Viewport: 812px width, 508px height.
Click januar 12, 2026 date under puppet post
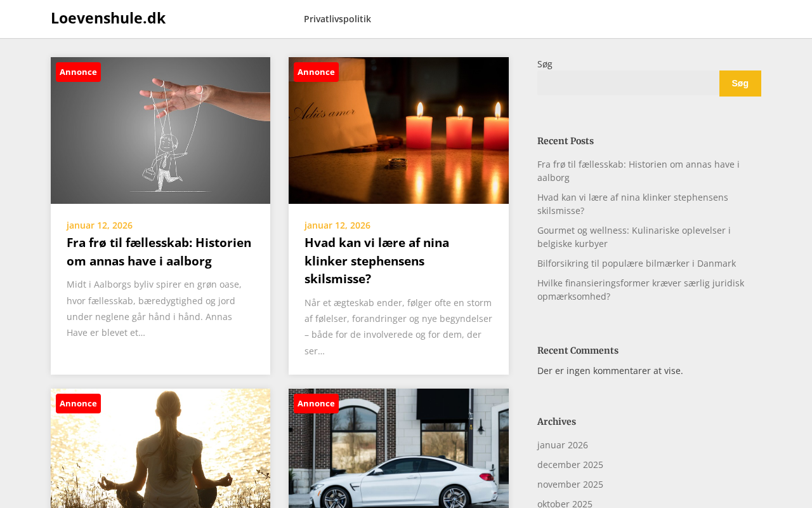pyautogui.click(x=100, y=225)
